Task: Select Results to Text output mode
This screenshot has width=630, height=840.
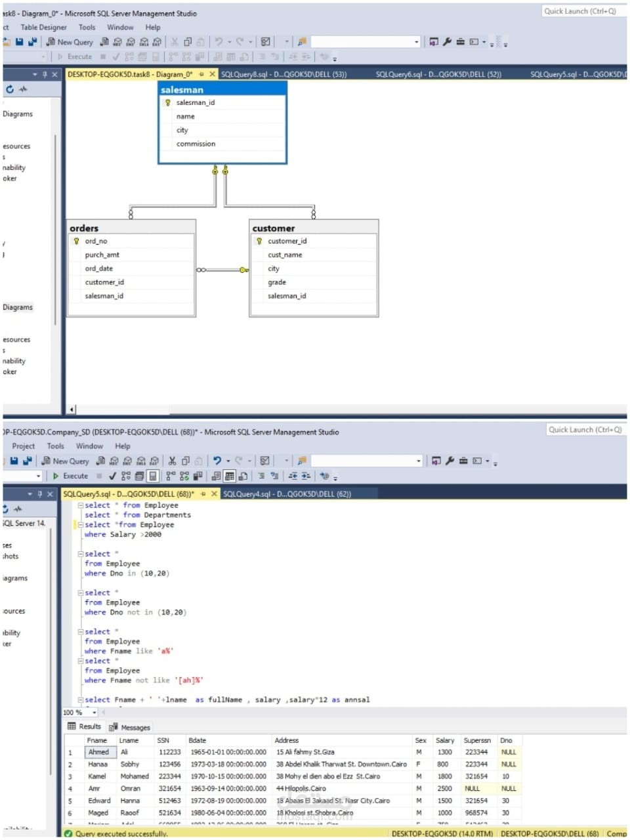Action: 217,476
